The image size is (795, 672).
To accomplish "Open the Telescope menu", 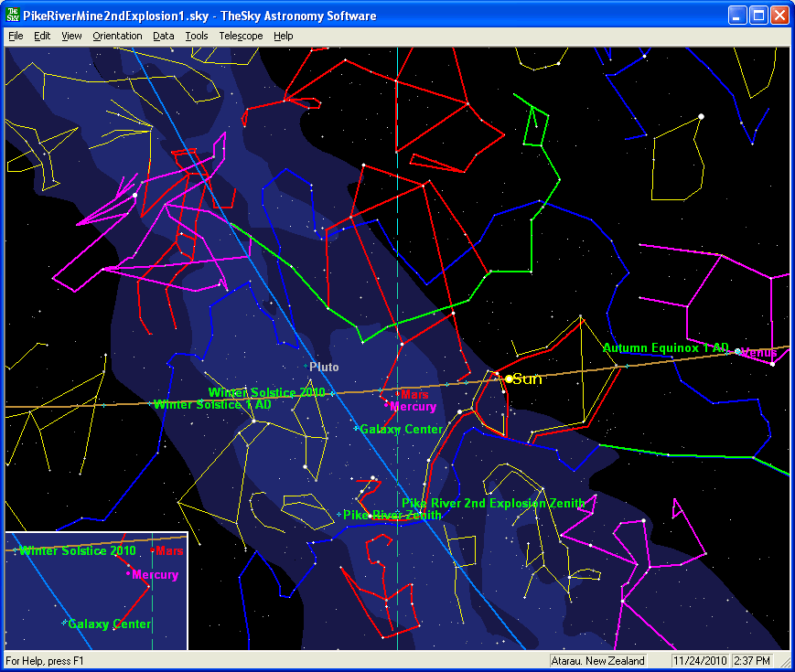I will point(241,36).
